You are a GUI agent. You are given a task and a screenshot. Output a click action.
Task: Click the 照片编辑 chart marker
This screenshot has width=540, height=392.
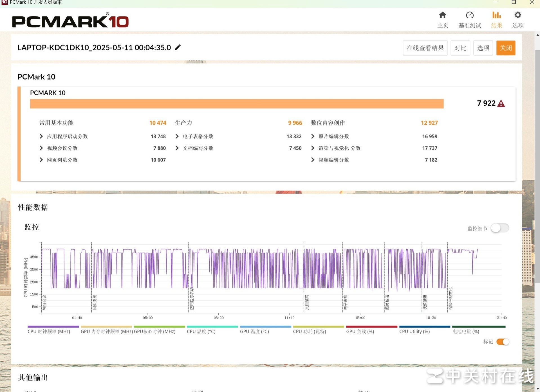pyautogui.click(x=387, y=302)
